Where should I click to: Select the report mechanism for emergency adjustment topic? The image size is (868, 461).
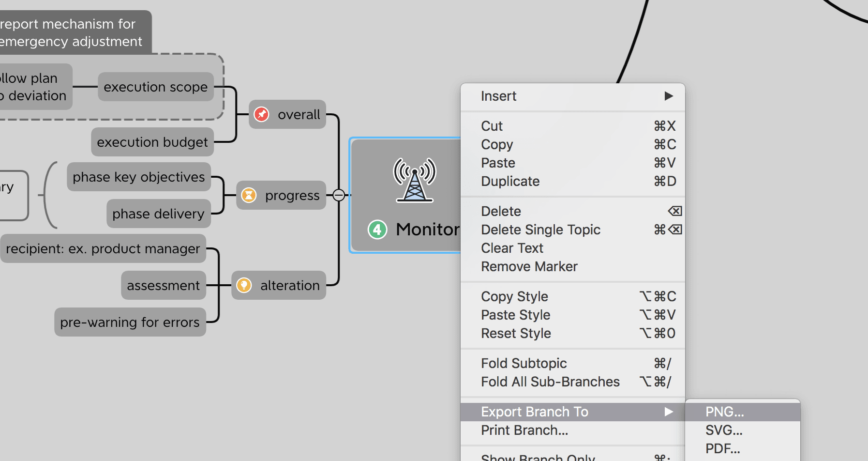click(x=75, y=32)
